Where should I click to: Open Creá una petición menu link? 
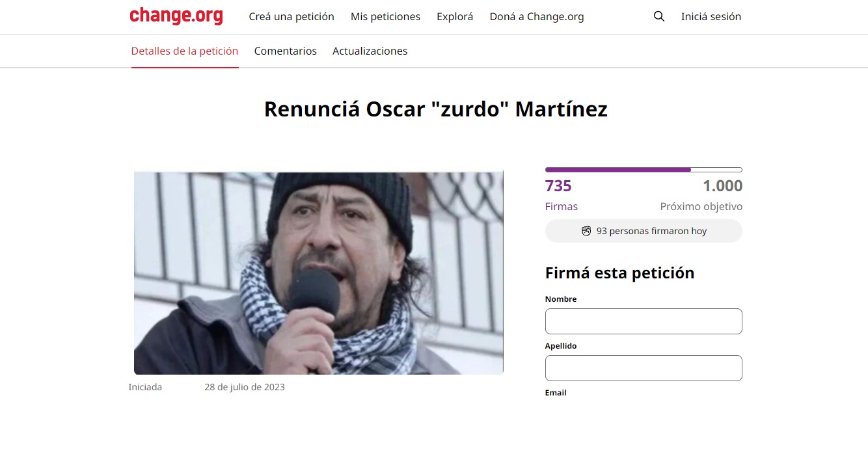[292, 17]
